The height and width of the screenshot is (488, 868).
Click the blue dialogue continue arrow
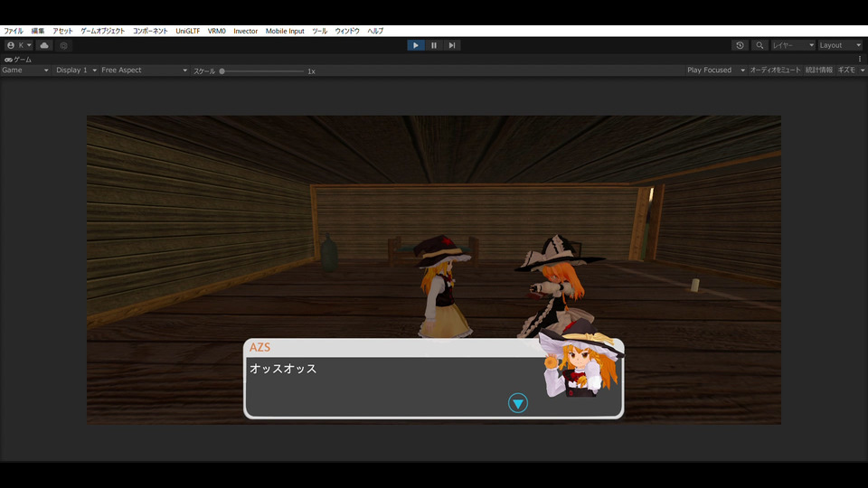[517, 403]
